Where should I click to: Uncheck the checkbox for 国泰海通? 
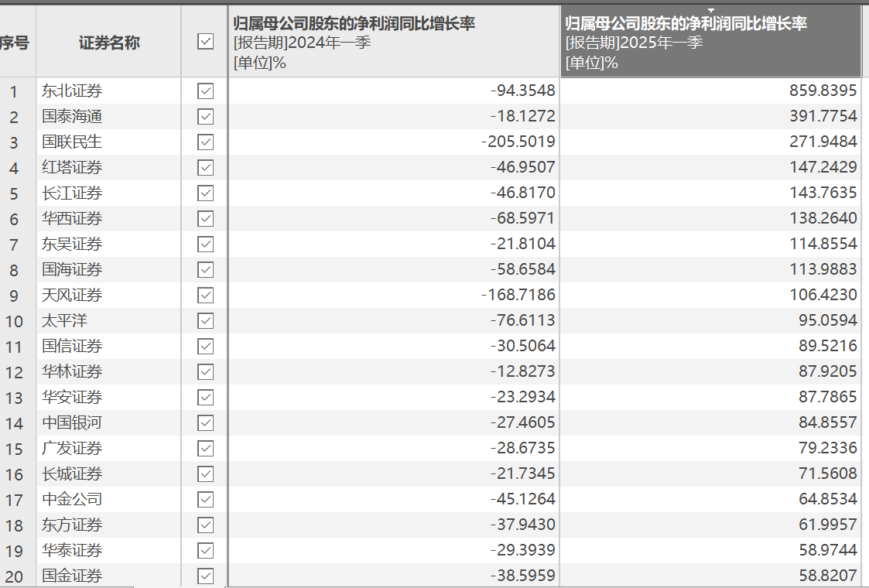click(204, 116)
